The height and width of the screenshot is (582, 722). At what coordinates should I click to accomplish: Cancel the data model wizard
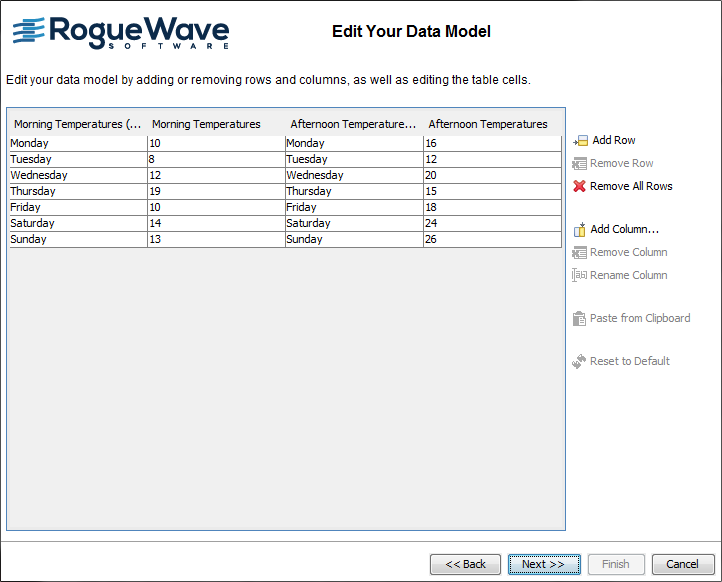[683, 564]
